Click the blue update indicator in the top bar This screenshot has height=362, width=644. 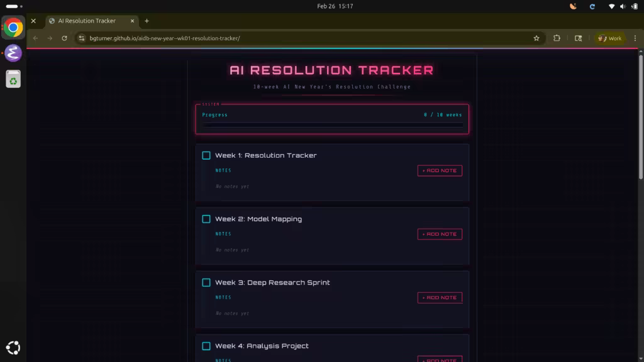tap(592, 6)
